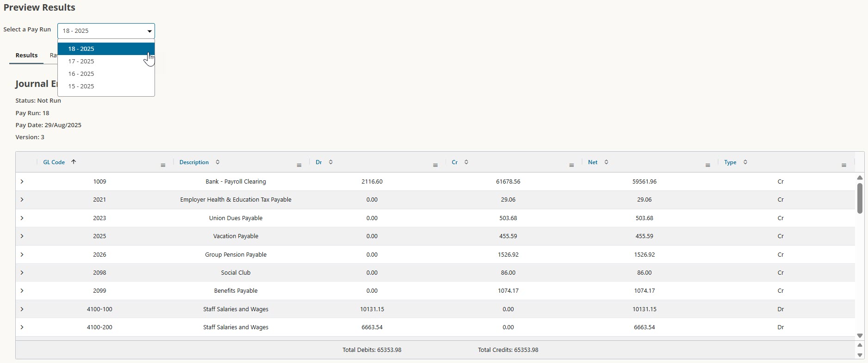Click the Cr column sort arrows

click(466, 162)
